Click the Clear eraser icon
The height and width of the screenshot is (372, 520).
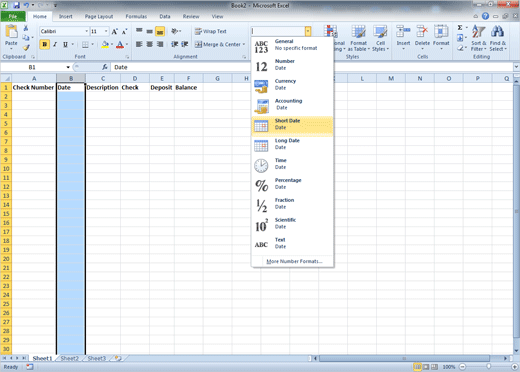click(460, 48)
